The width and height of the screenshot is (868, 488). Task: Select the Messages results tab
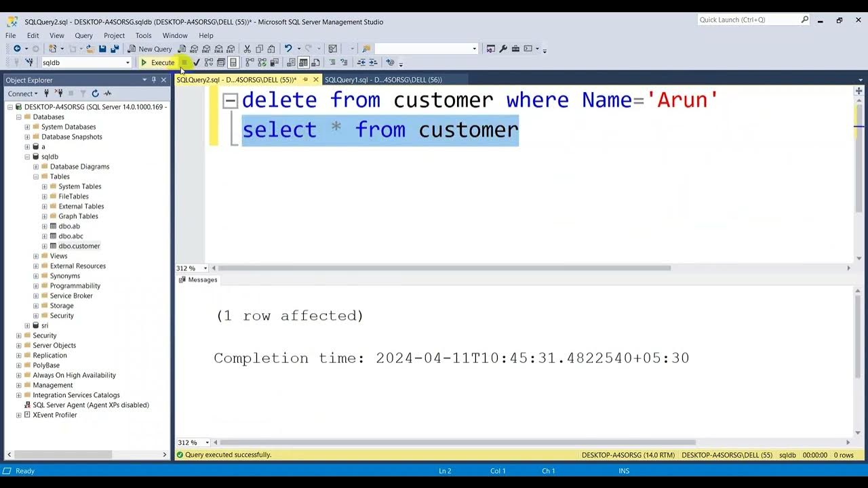point(197,280)
